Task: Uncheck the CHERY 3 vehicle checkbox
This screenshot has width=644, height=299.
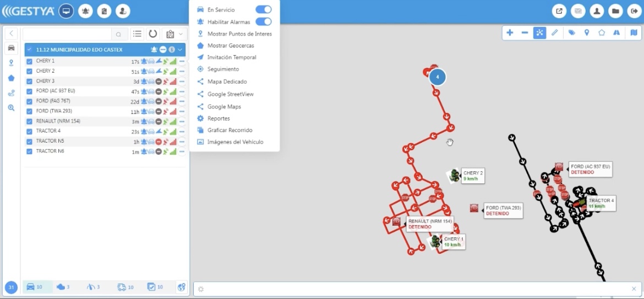Action: click(30, 81)
